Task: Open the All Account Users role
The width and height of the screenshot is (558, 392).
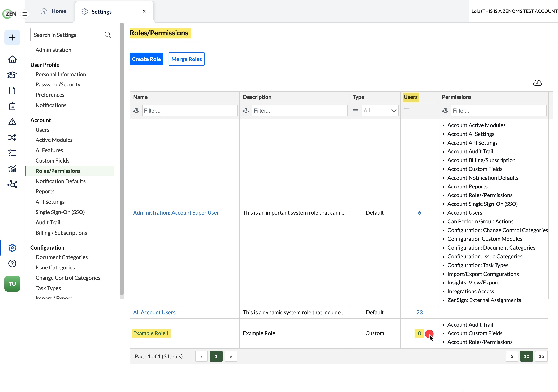Action: tap(154, 312)
